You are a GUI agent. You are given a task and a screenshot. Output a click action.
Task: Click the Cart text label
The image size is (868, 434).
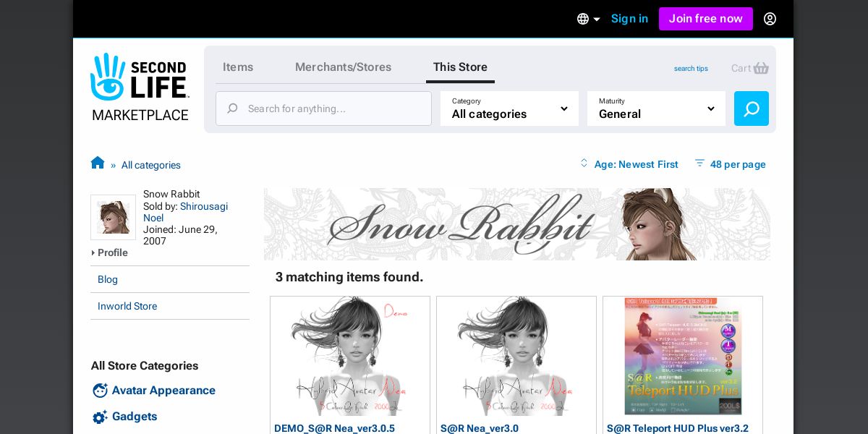[x=741, y=68]
